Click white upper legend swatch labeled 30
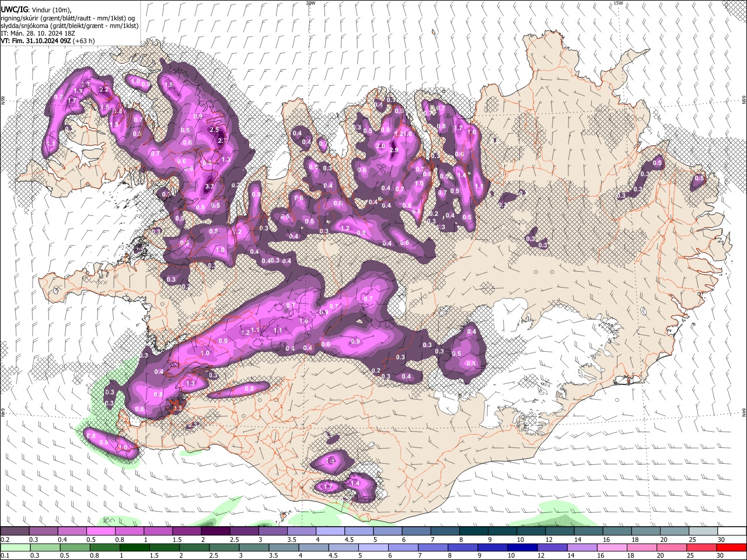Screen dimensions: 747x560 (x=731, y=531)
